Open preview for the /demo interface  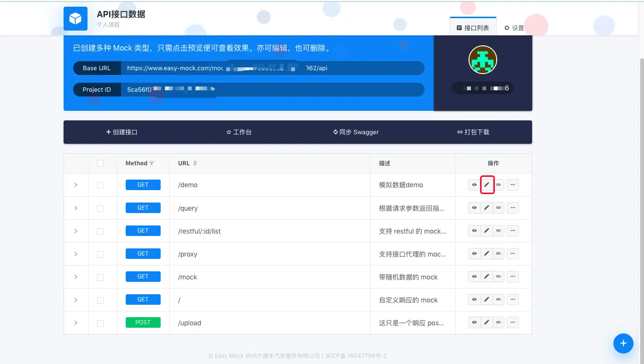[x=474, y=185]
